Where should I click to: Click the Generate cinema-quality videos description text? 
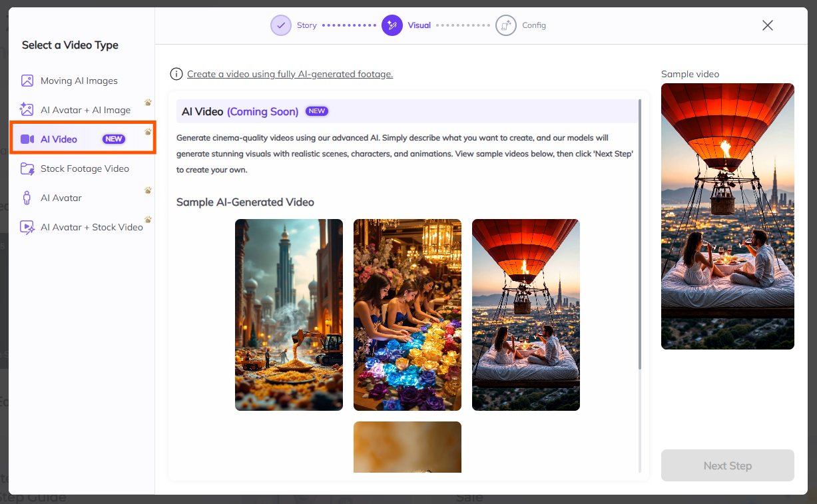pos(404,154)
